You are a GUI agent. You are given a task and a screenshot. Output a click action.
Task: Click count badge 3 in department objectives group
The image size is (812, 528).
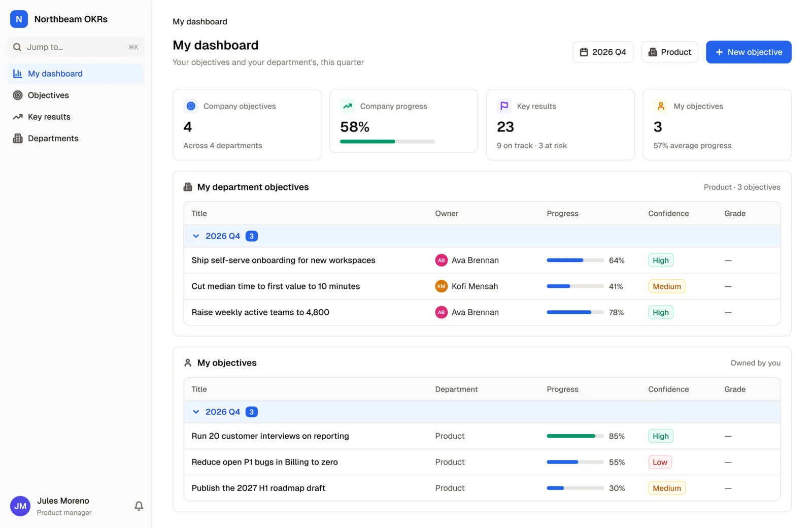coord(252,236)
